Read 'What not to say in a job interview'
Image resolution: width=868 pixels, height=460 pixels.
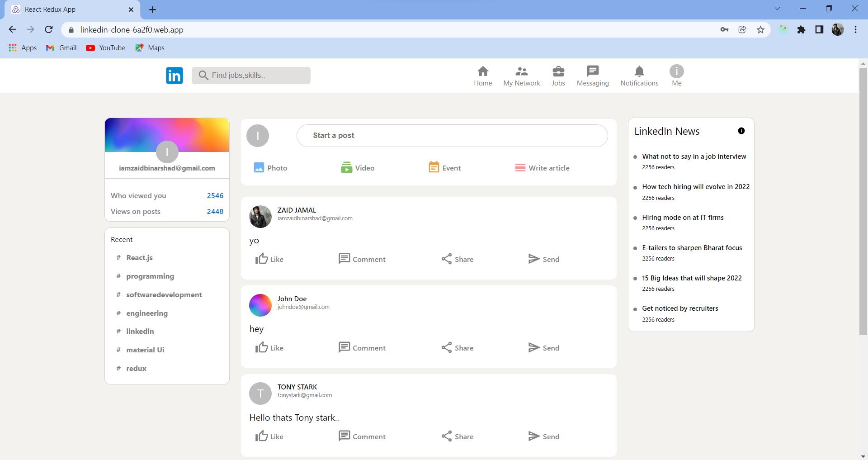click(x=694, y=156)
